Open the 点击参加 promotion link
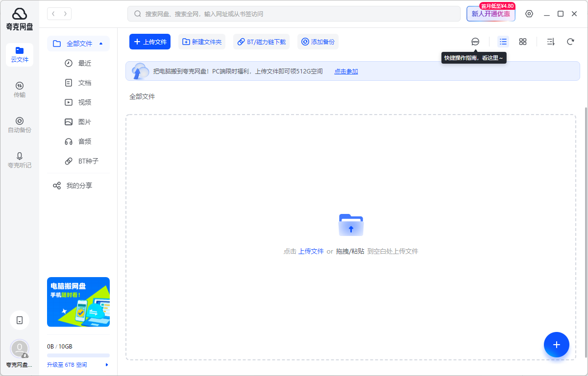The height and width of the screenshot is (376, 588). coord(346,71)
